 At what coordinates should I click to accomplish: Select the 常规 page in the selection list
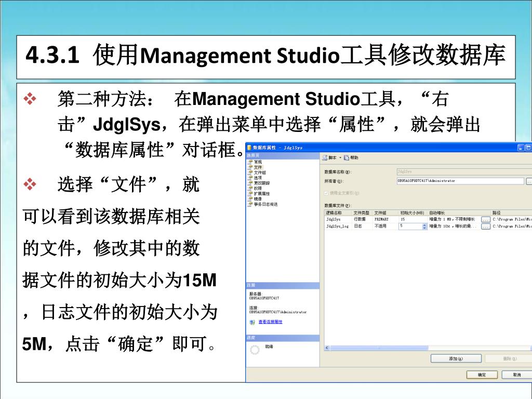[x=258, y=162]
